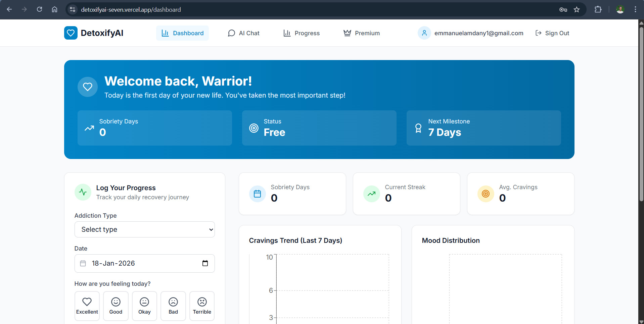
Task: Click the small calendar icon left of date
Action: coord(83,263)
